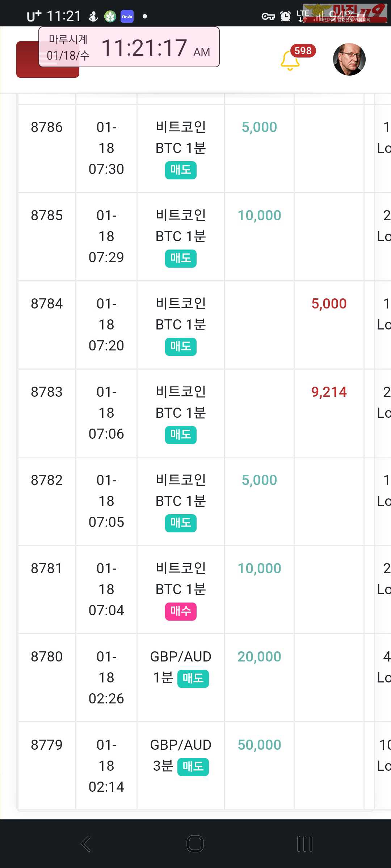Open the notification bell with 598 badge
Image resolution: width=391 pixels, height=868 pixels.
point(290,60)
